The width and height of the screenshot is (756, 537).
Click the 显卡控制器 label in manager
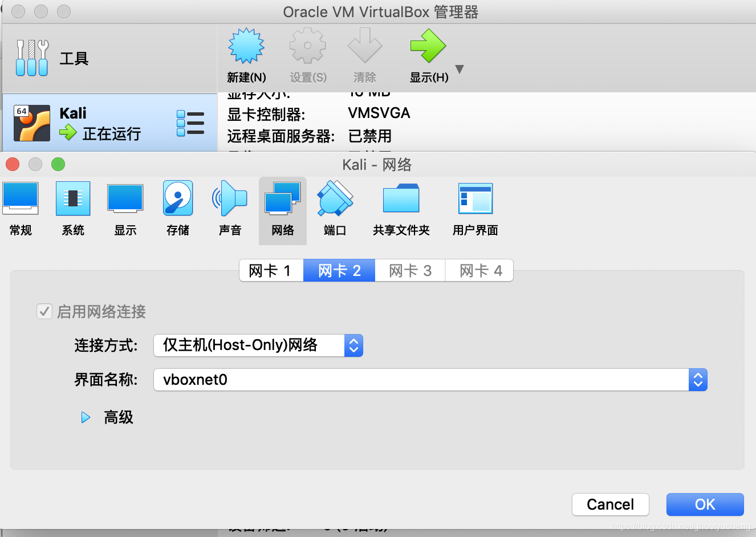(x=266, y=115)
